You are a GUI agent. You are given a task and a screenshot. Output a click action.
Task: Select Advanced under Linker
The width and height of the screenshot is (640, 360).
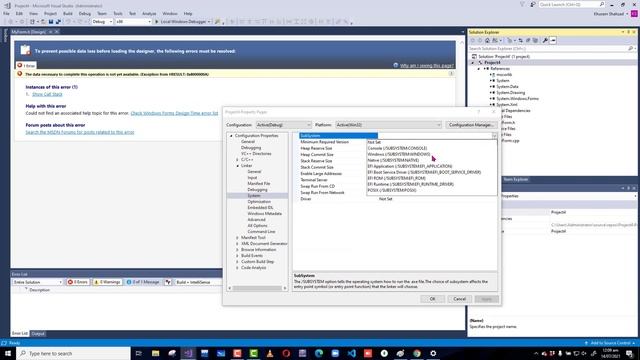(x=256, y=220)
